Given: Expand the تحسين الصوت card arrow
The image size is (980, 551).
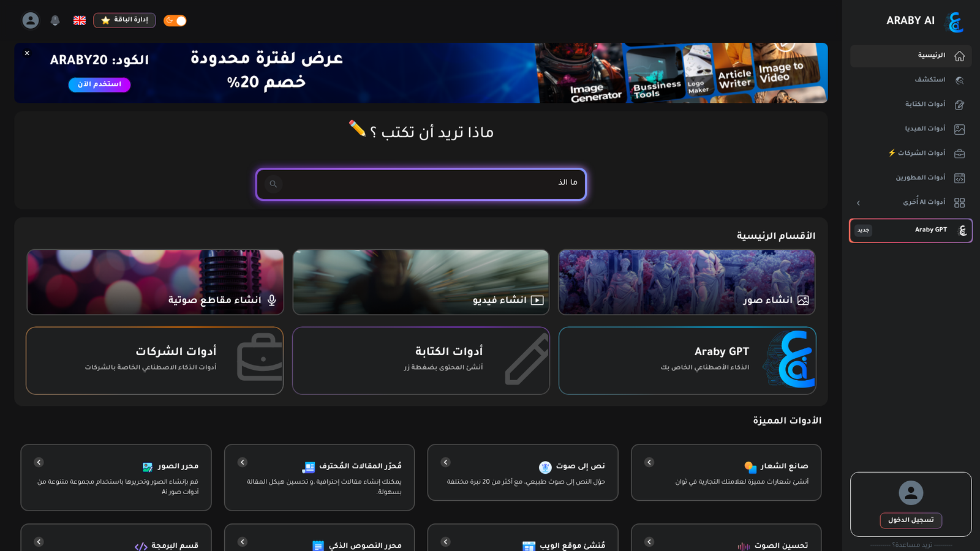Looking at the screenshot, I should tap(649, 542).
